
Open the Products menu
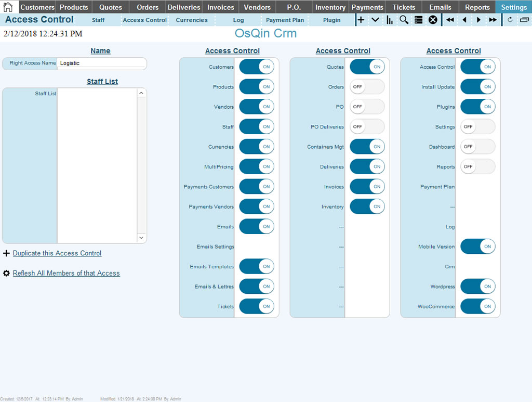(x=74, y=7)
